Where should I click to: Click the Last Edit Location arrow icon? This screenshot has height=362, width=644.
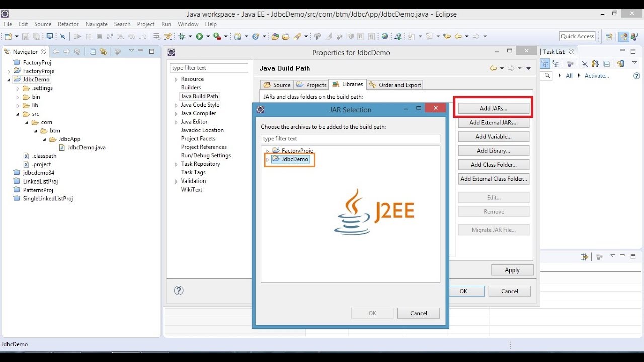pyautogui.click(x=447, y=36)
